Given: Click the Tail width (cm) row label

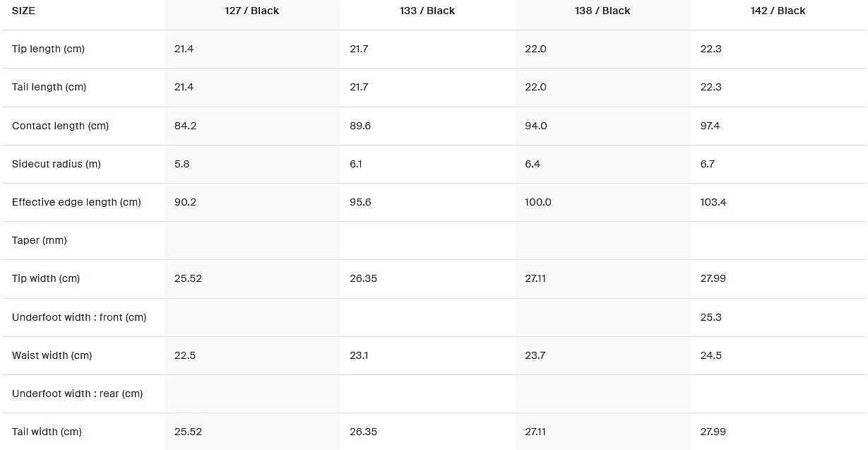Looking at the screenshot, I should pyautogui.click(x=47, y=432).
